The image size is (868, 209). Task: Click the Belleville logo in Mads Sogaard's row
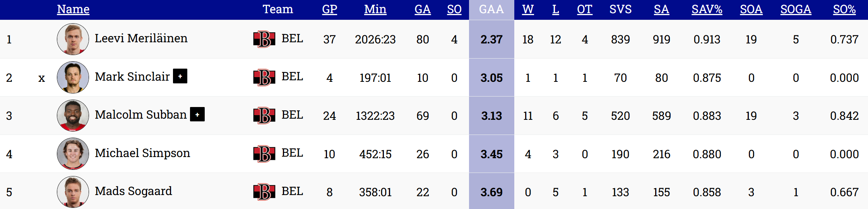[x=264, y=192]
